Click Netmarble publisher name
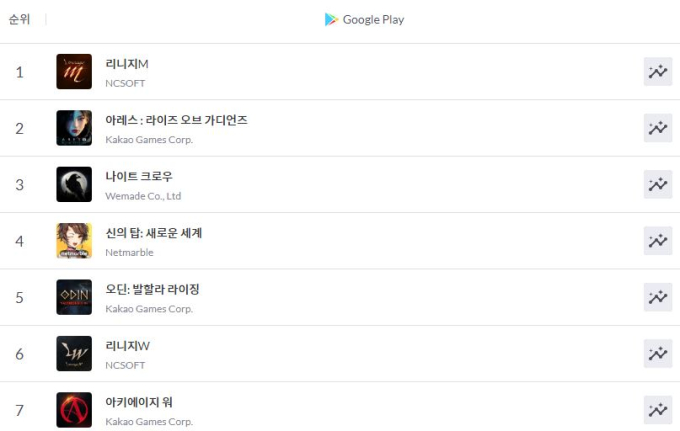This screenshot has width=680, height=431. (x=129, y=252)
